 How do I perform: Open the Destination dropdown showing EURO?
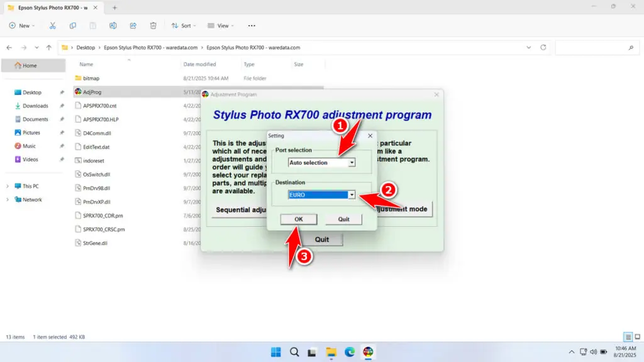pyautogui.click(x=352, y=194)
